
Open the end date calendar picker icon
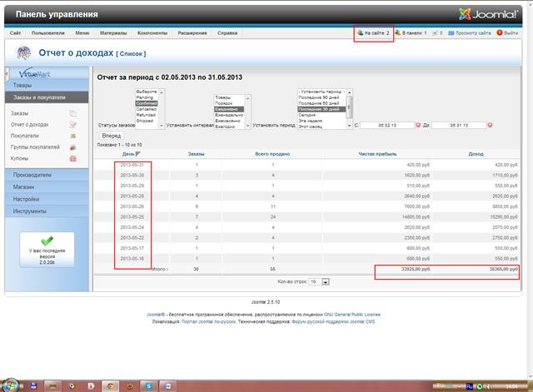[490, 125]
